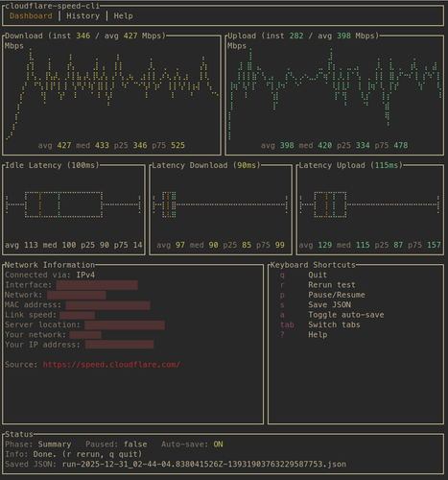Click the '?' Help shortcut key

[x=282, y=334]
